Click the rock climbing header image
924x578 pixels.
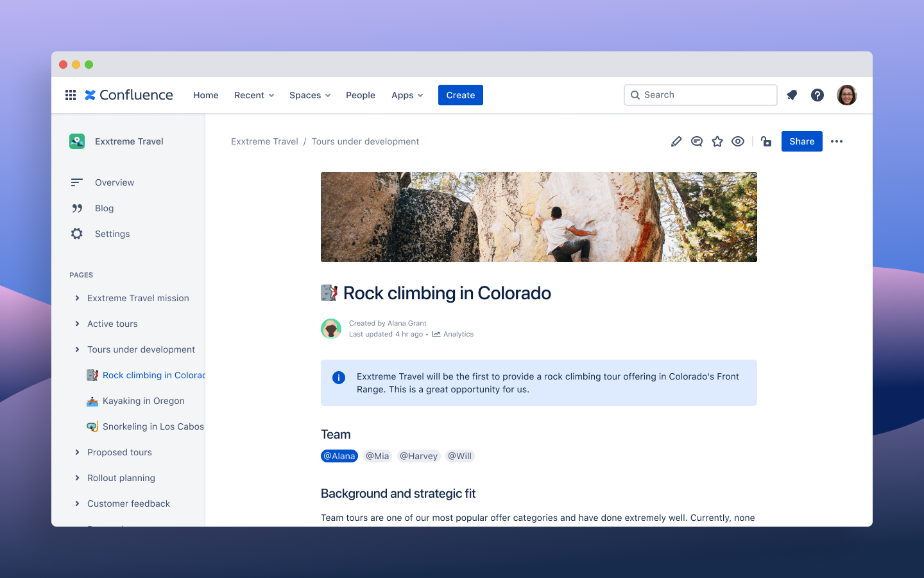pos(539,217)
